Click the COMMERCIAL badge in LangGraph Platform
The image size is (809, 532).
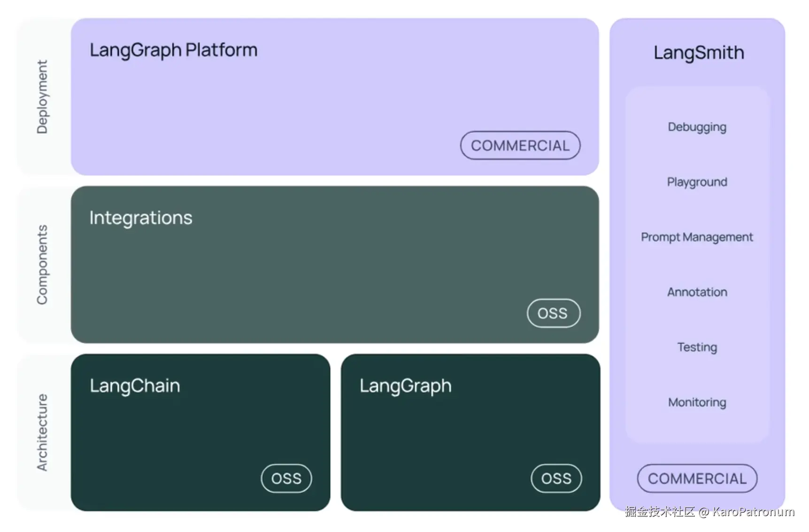click(x=520, y=146)
